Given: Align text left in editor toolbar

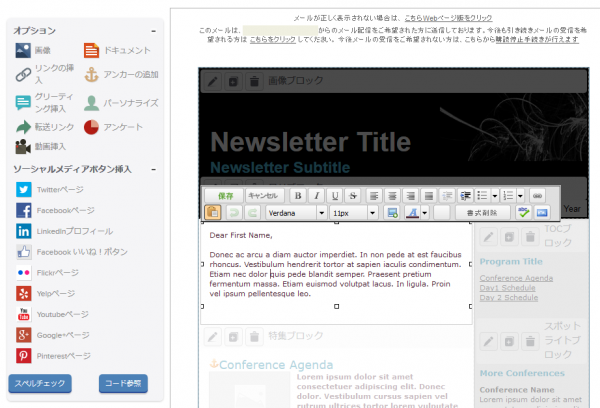Looking at the screenshot, I should pos(374,196).
